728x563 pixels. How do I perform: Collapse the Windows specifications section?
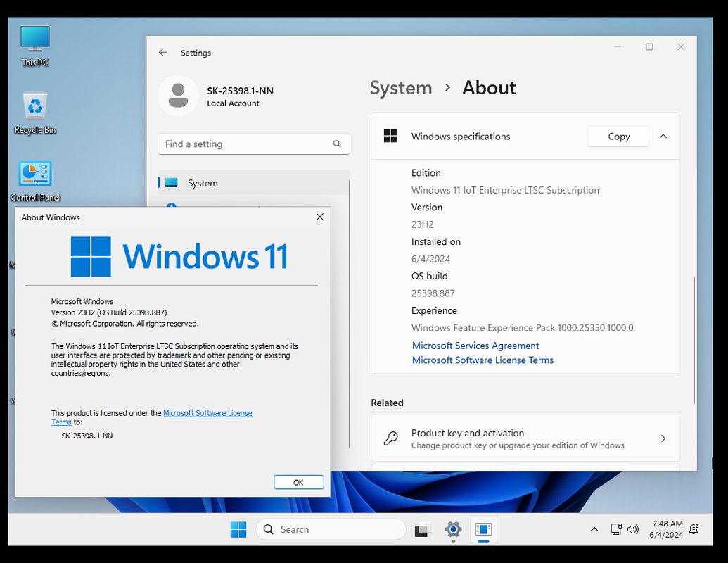[x=663, y=137]
